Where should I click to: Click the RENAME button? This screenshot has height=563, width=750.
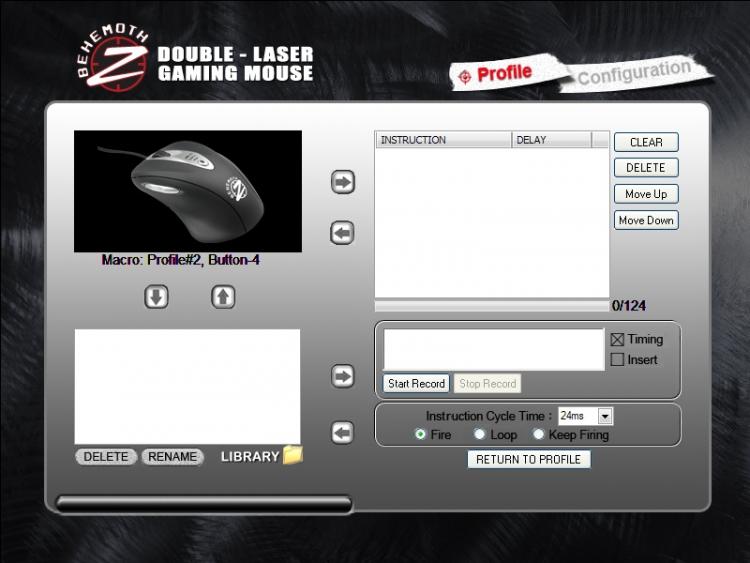pyautogui.click(x=173, y=457)
